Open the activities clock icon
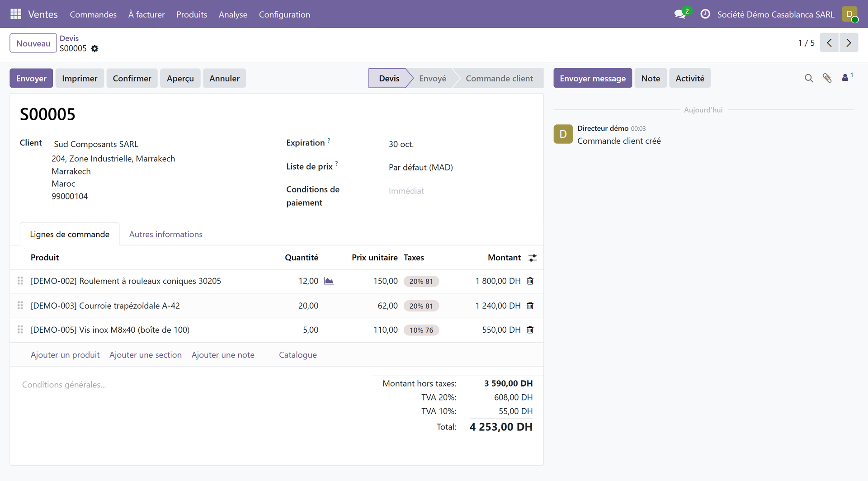 click(705, 14)
